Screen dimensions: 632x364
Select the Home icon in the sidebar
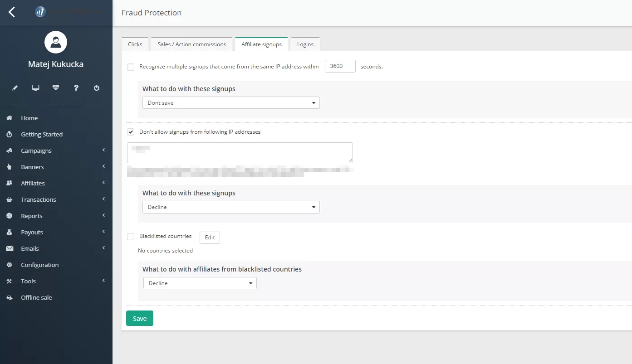click(x=9, y=118)
